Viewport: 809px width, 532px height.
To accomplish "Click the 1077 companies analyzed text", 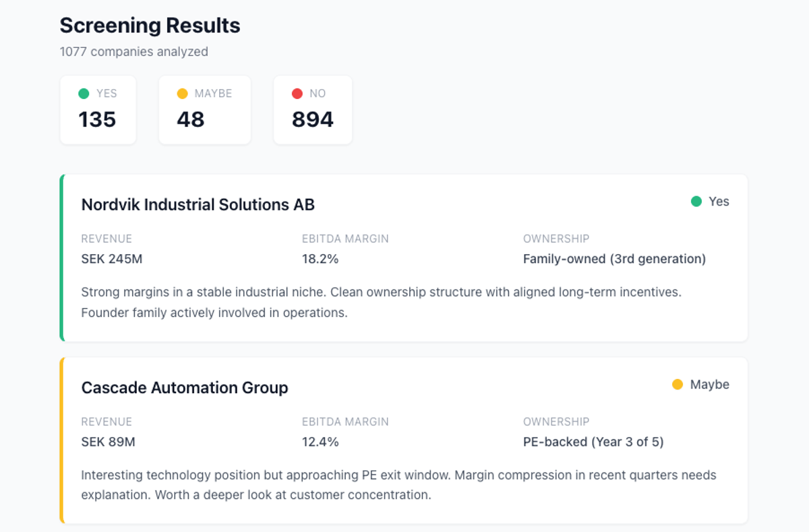I will pos(133,51).
